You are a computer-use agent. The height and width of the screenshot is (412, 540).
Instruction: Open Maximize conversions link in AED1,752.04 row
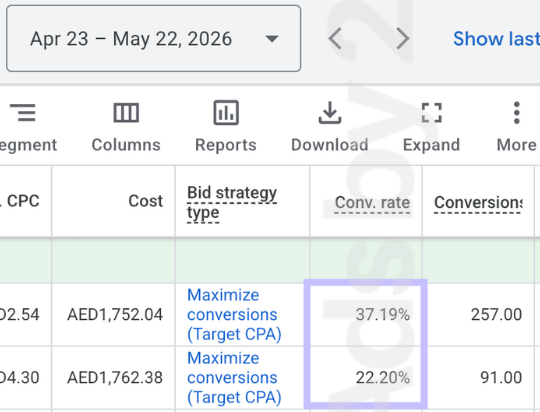tap(234, 315)
